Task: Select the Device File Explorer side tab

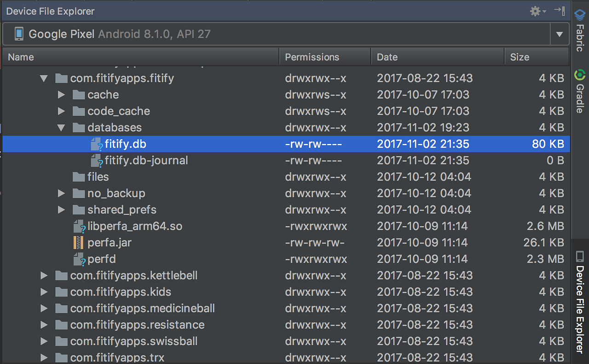Action: click(580, 301)
